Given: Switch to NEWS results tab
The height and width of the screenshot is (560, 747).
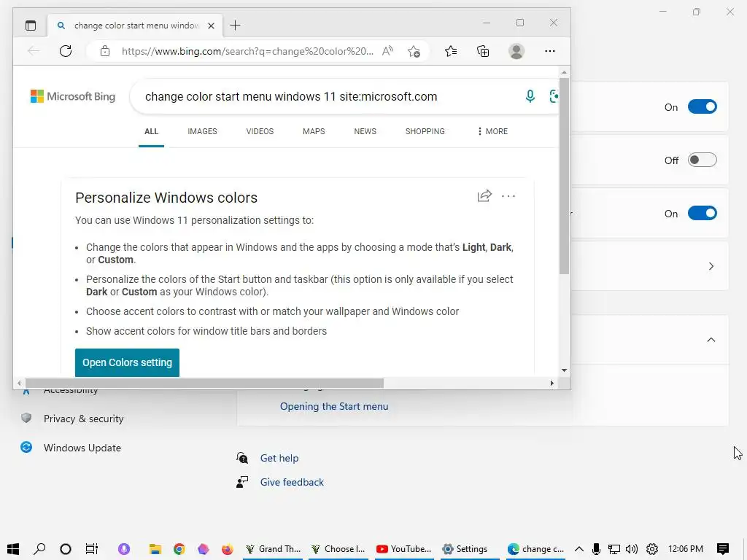Looking at the screenshot, I should (x=365, y=131).
